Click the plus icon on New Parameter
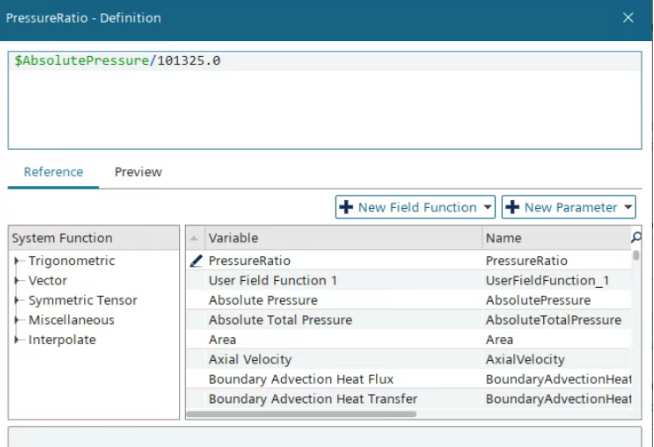This screenshot has width=654, height=447. [512, 207]
